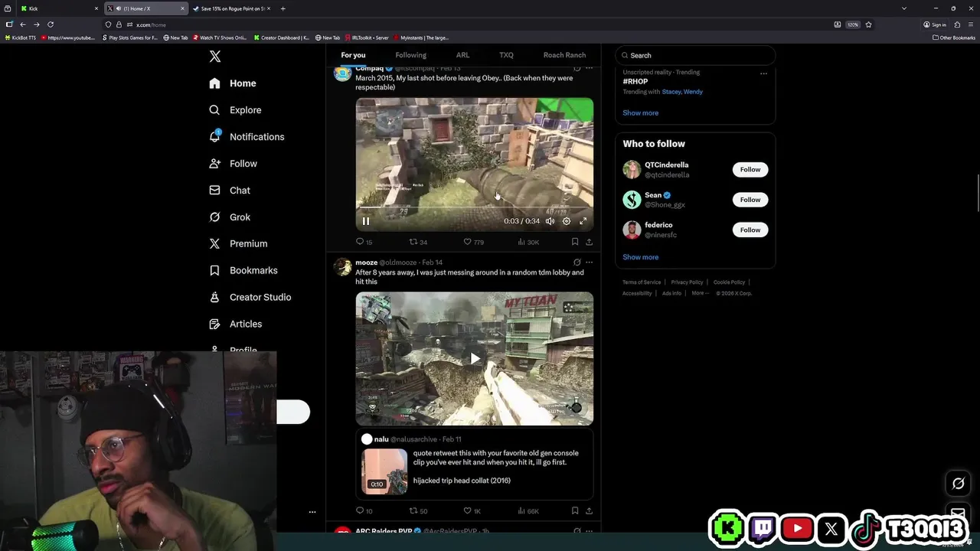980x551 pixels.
Task: Repost the Compaq post
Action: [418, 242]
